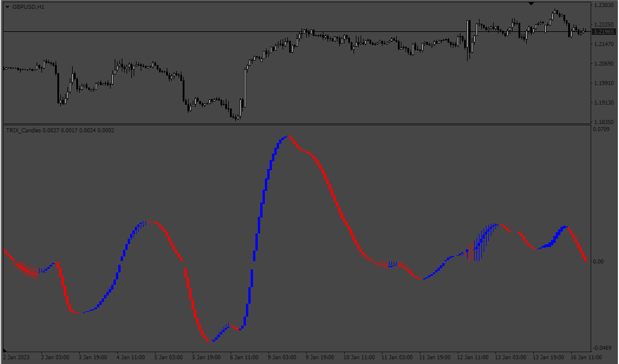The image size is (619, 364).
Task: Click the 5 Jan 19:00 time label
Action: click(x=206, y=357)
